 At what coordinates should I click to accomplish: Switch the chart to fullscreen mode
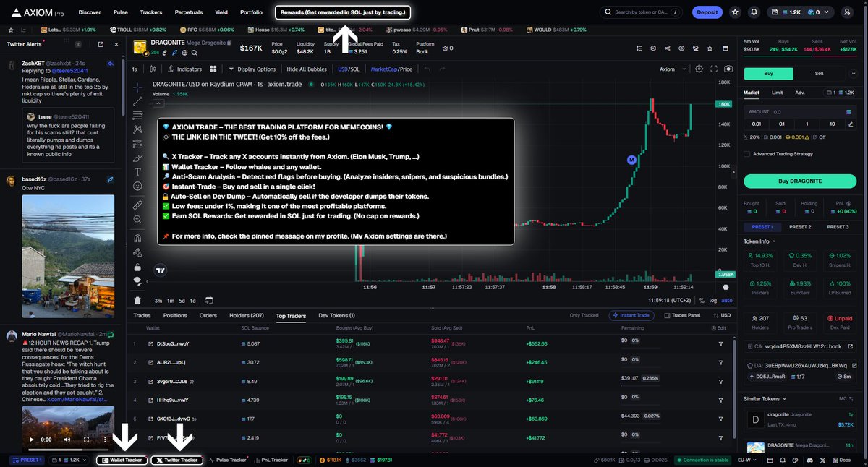click(x=714, y=69)
